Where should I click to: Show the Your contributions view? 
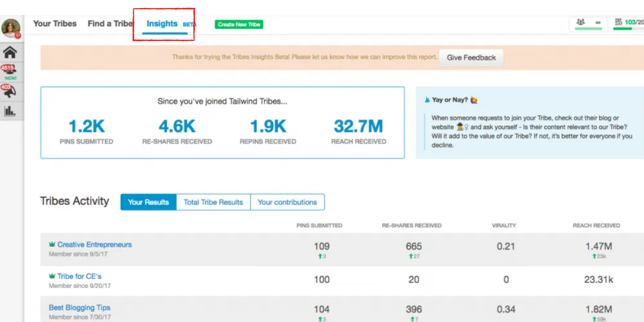pos(287,202)
